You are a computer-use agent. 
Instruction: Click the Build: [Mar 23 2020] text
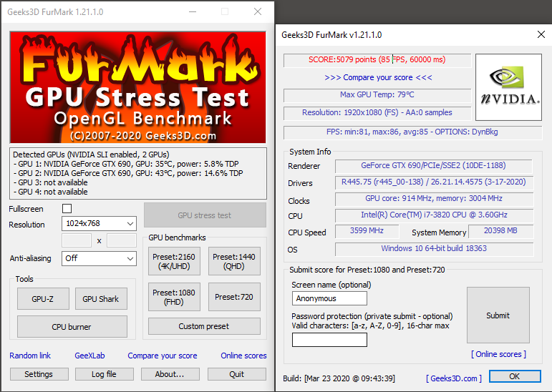tap(339, 378)
